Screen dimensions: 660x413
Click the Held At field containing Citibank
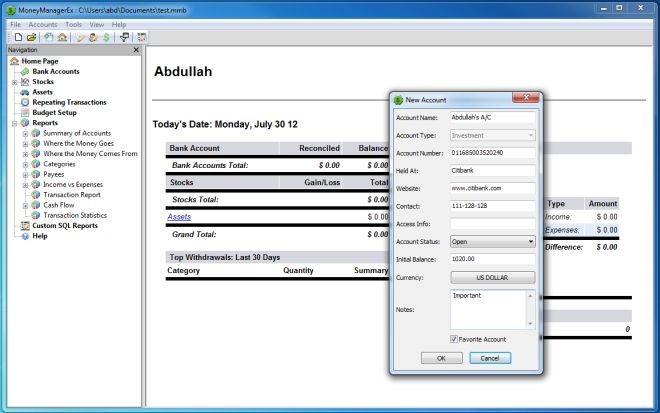click(x=492, y=171)
